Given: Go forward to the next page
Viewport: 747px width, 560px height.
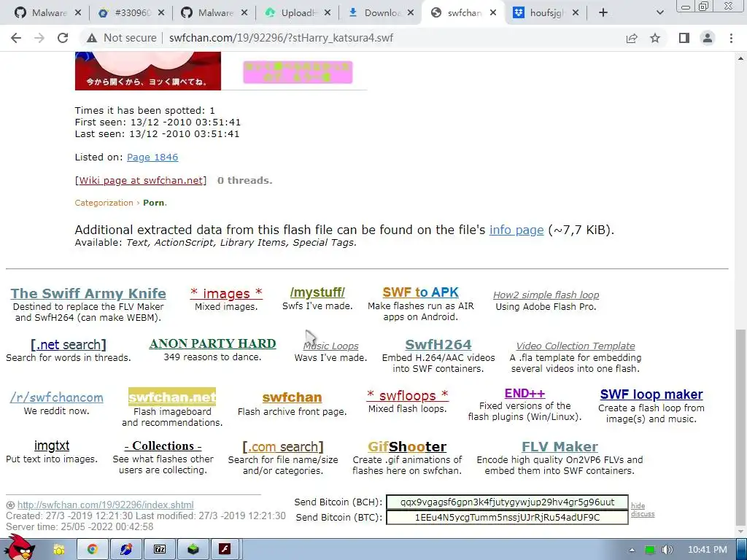Looking at the screenshot, I should pos(39,38).
